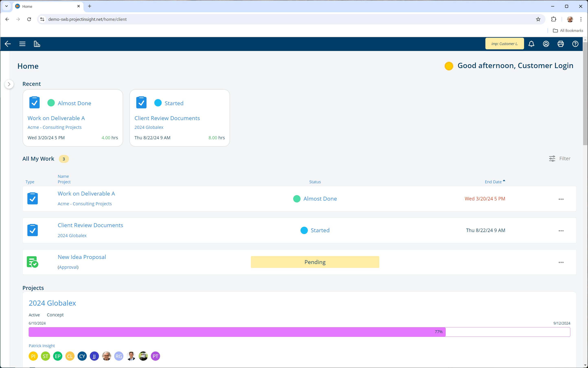
Task: Open Acme - Consulting Projects in work list
Action: click(x=84, y=204)
